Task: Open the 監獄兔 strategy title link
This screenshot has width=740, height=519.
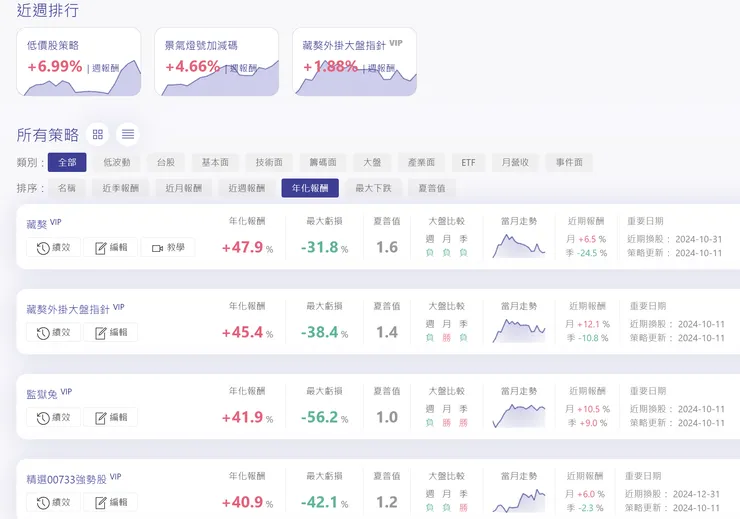Action: [x=42, y=394]
